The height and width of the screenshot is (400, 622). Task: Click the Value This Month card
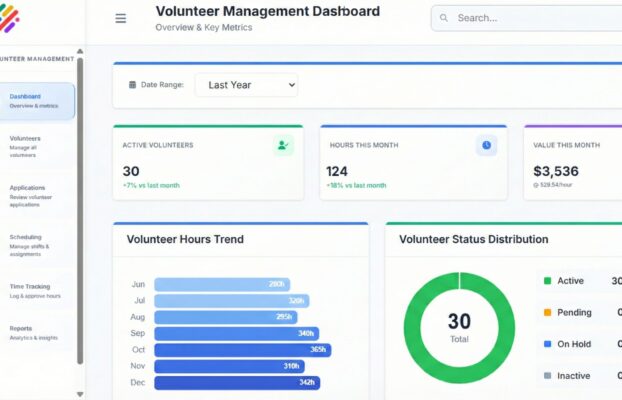tap(573, 163)
